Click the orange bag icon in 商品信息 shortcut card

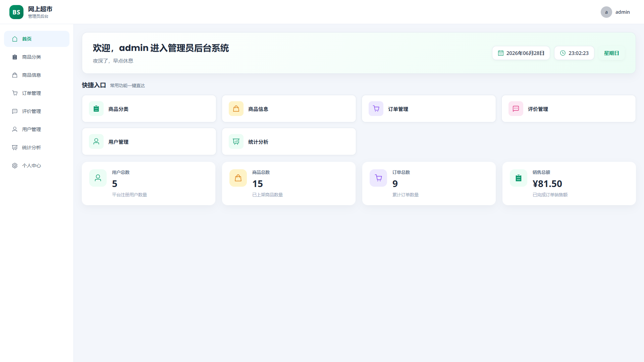pos(236,109)
